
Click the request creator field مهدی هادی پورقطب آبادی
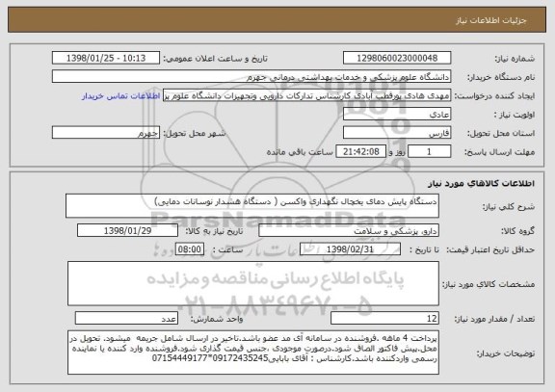point(306,95)
